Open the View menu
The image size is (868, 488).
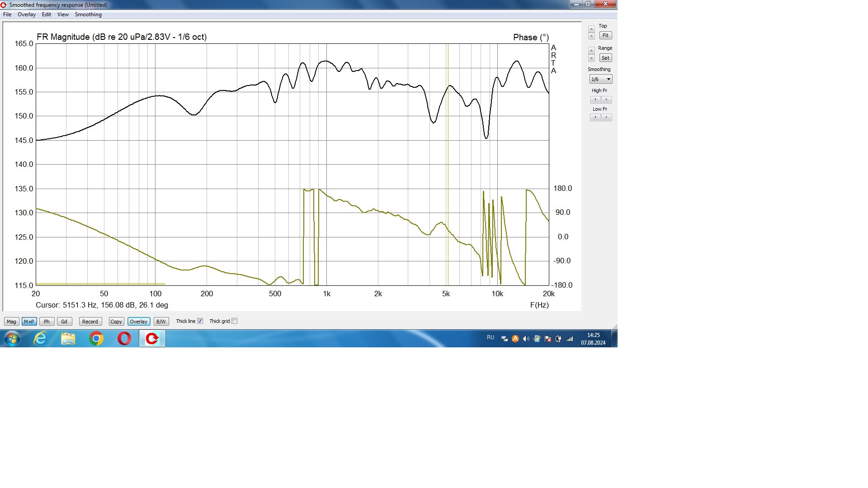click(63, 14)
